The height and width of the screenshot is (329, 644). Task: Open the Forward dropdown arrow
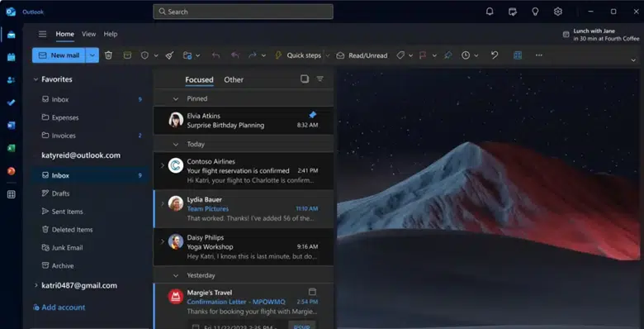[263, 55]
